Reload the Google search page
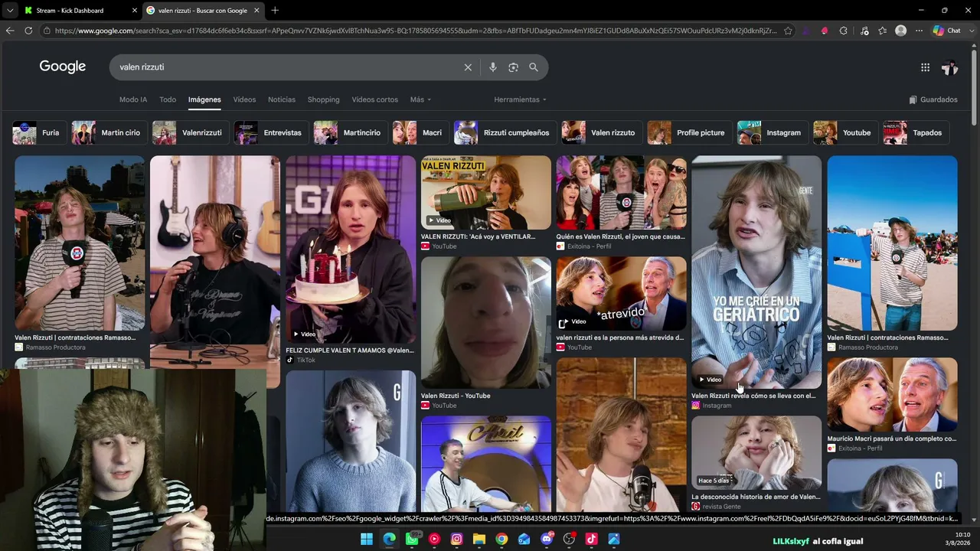980x551 pixels. (28, 31)
